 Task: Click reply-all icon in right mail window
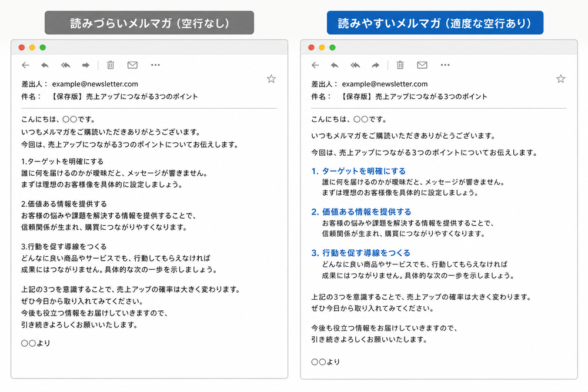(356, 65)
